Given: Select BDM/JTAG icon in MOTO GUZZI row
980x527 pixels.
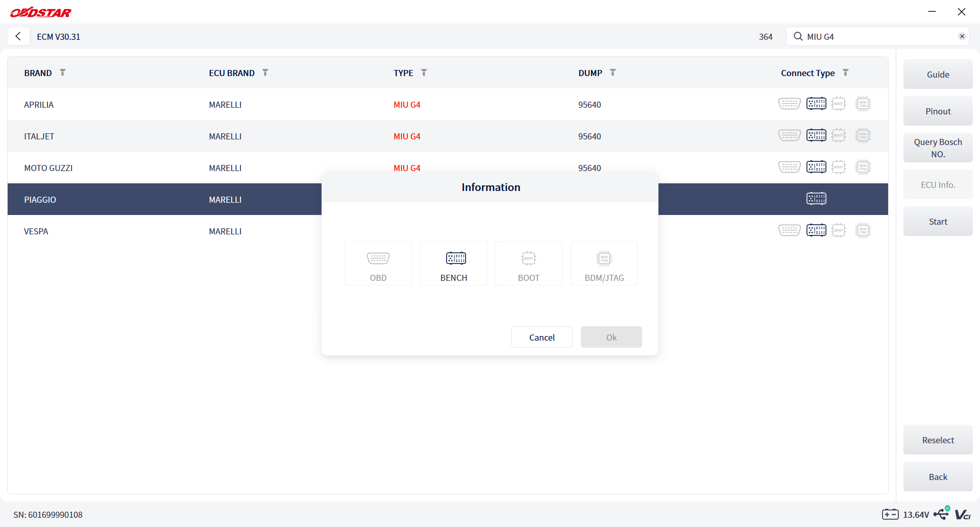Looking at the screenshot, I should click(x=863, y=167).
